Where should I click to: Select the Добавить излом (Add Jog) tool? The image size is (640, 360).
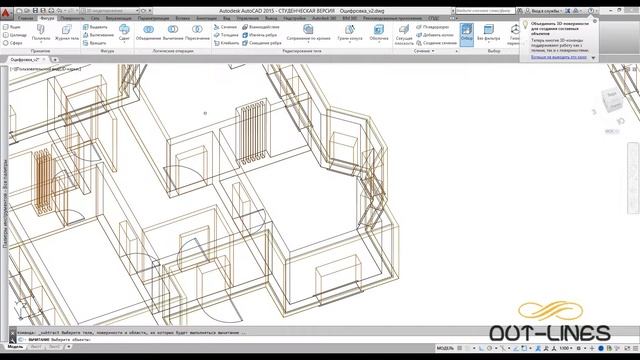pyautogui.click(x=435, y=35)
